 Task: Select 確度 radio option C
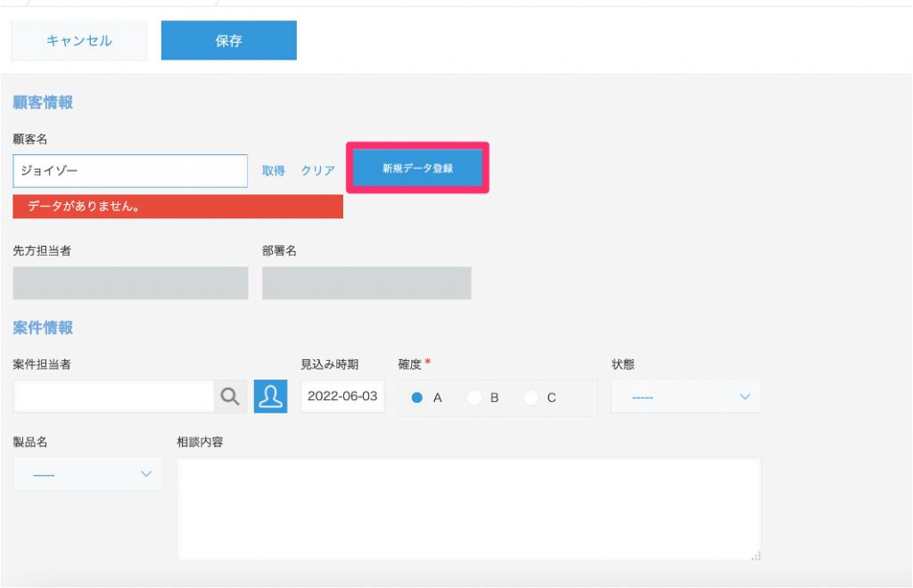(x=531, y=398)
